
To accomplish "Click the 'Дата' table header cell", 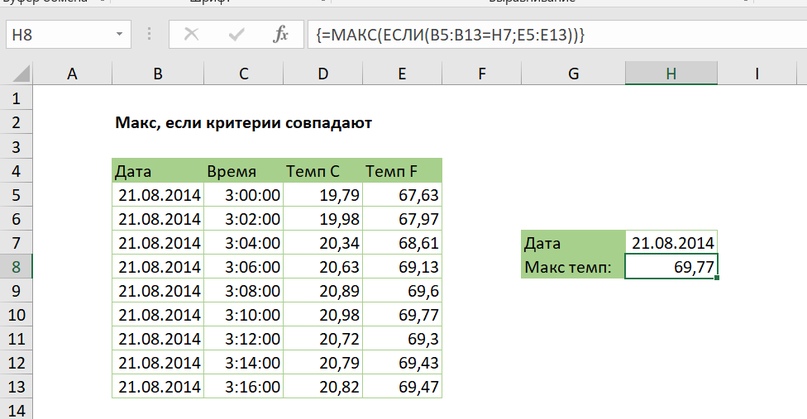I will click(x=158, y=171).
